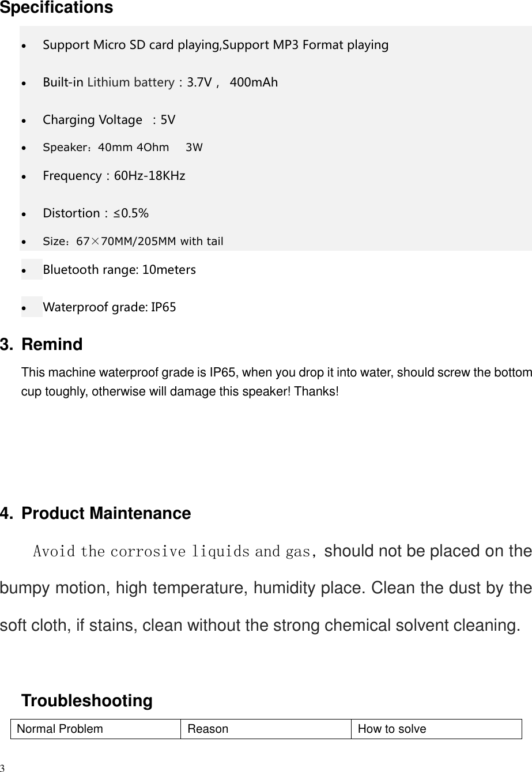Click the Built-in Lithium battery specification
Image resolution: width=532 pixels, height=772 pixels.
(160, 82)
